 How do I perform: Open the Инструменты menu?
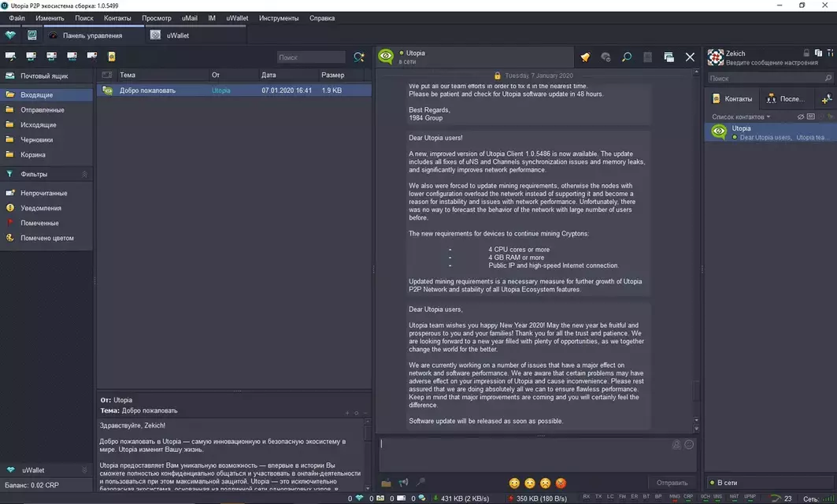point(279,18)
